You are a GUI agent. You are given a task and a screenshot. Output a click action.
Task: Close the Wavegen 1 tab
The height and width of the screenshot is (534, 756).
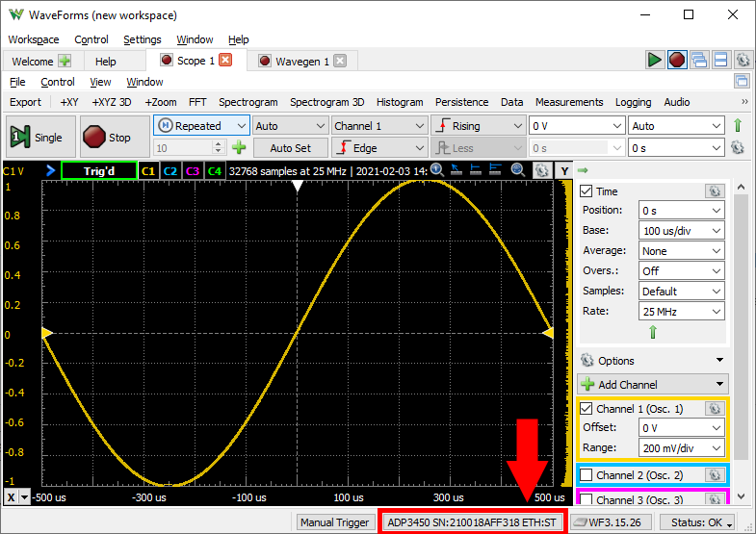[x=340, y=61]
